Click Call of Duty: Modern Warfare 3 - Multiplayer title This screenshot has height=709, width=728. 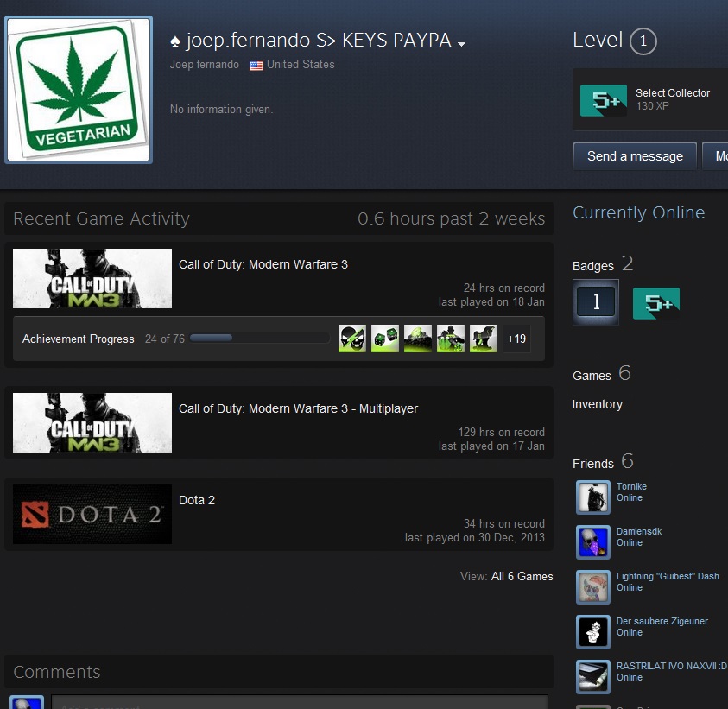click(298, 408)
